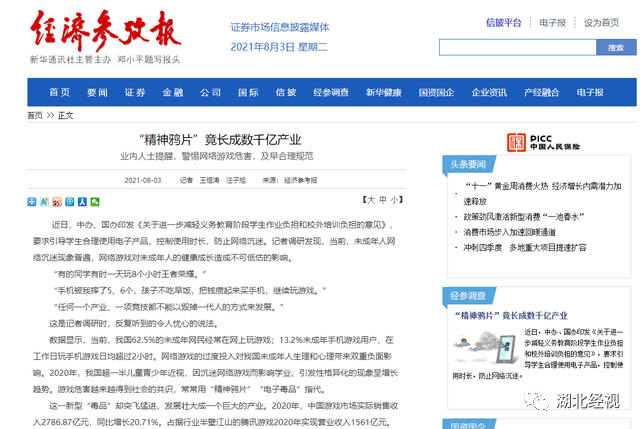Click 首页 in the breadcrumb
Viewport: 640px width, 429px height.
[35, 116]
